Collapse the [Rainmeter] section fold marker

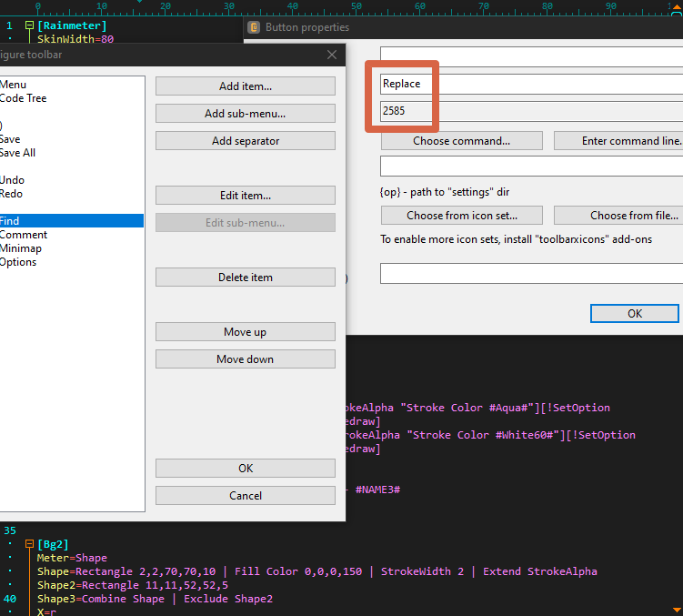tap(29, 25)
